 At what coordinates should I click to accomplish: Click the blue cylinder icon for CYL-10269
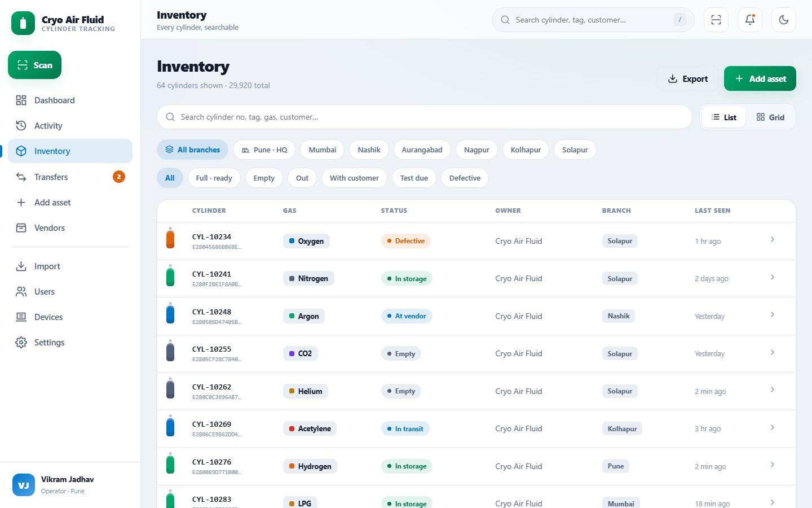[x=170, y=426]
